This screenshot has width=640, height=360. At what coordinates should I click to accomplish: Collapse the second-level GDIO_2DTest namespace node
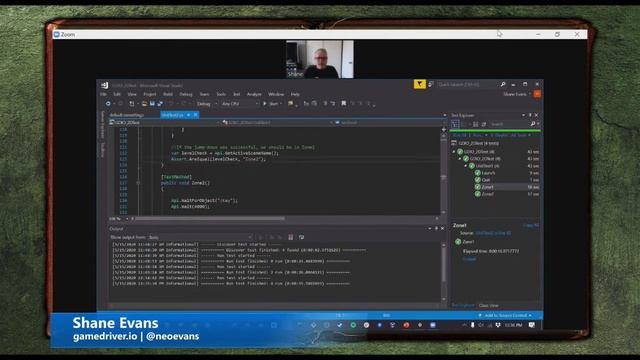point(460,158)
